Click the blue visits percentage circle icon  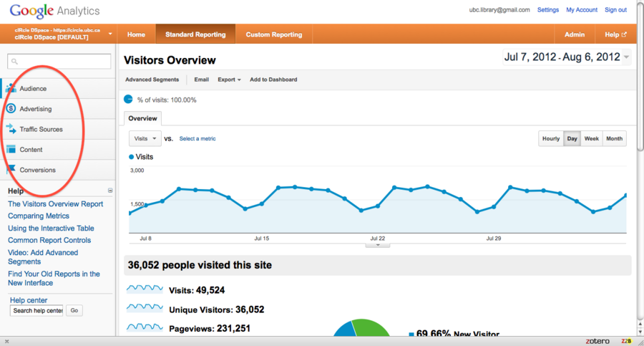pyautogui.click(x=129, y=100)
